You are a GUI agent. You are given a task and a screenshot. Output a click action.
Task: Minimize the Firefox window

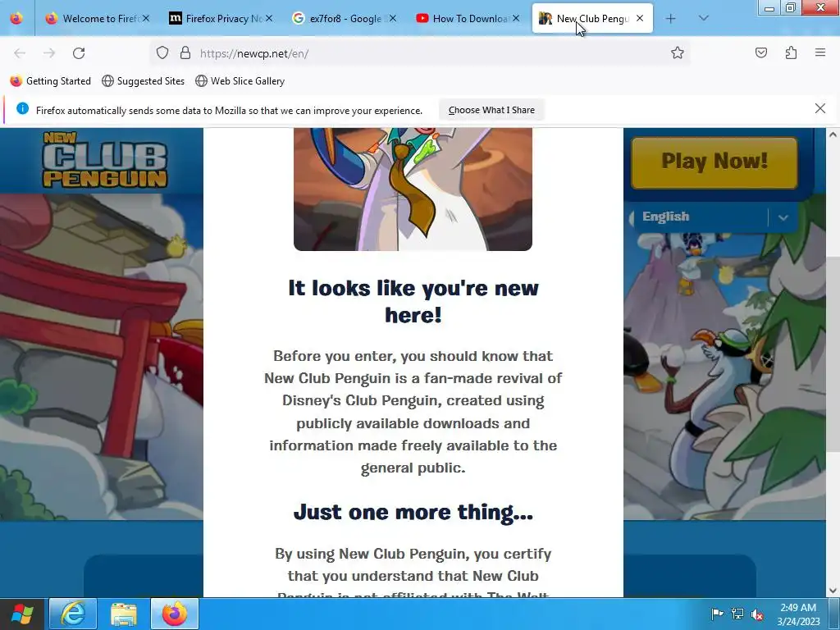tap(769, 7)
